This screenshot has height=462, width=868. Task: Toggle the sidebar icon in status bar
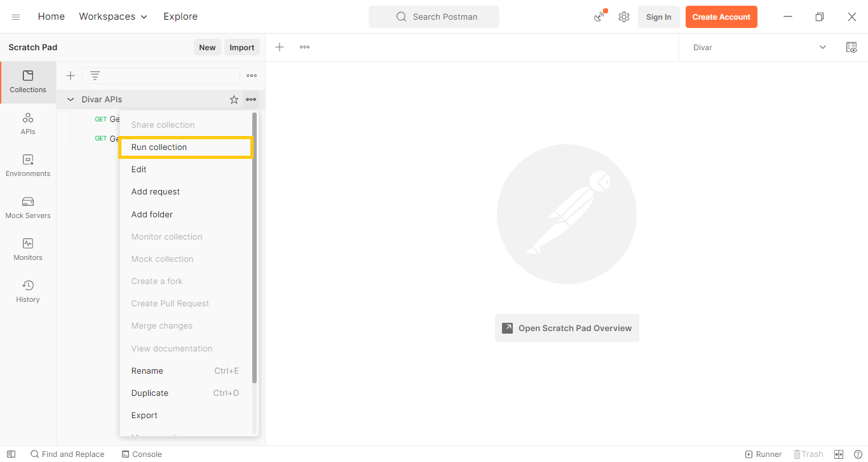point(11,454)
